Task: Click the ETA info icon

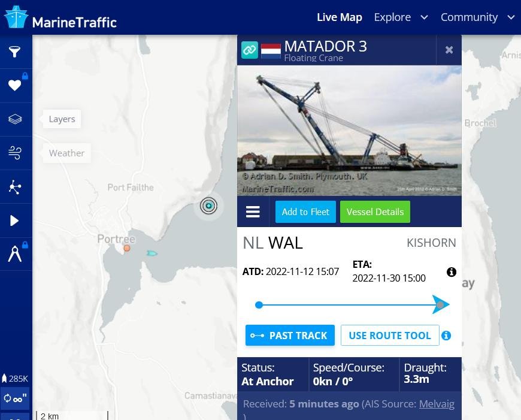Action: coord(451,272)
